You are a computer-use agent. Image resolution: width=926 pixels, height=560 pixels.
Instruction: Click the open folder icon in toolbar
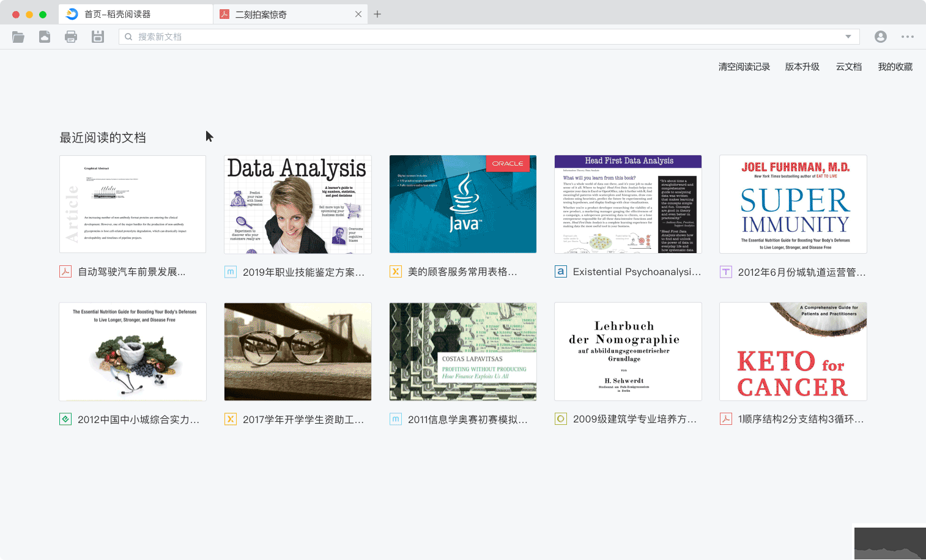[18, 37]
